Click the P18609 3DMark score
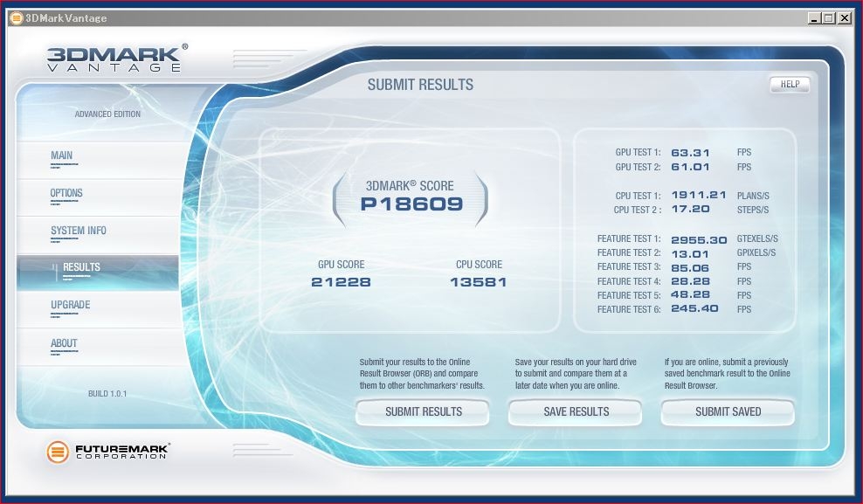Screen dimensions: 863x504 coord(411,204)
